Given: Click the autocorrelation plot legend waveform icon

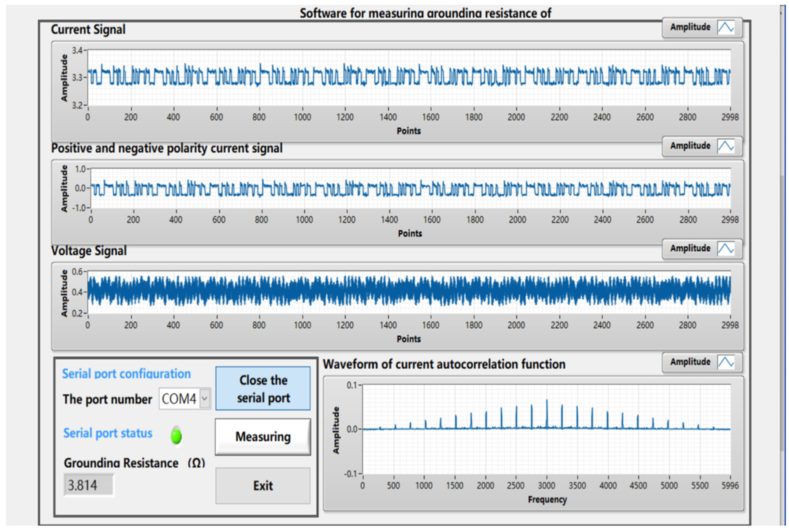Looking at the screenshot, I should click(725, 362).
